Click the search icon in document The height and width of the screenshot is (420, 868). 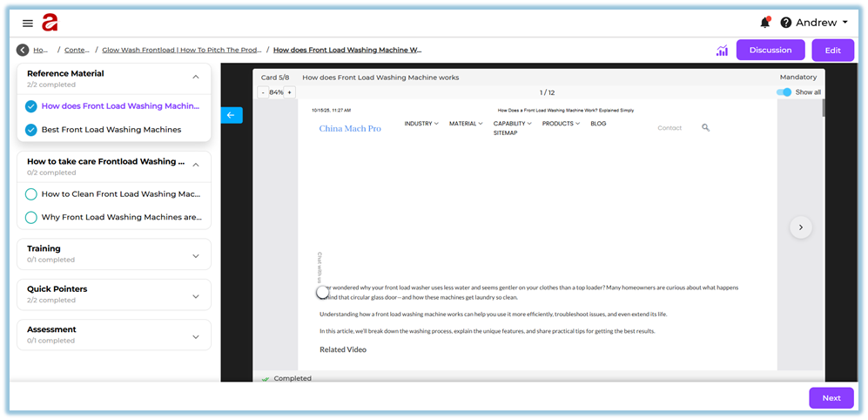(705, 127)
